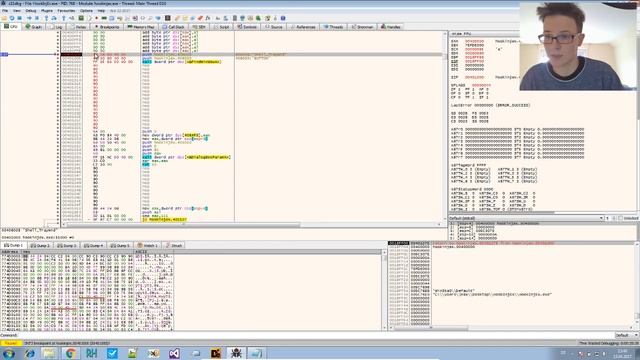Switch to the Symbols tab
This screenshot has width=640, height=360.
click(x=247, y=27)
